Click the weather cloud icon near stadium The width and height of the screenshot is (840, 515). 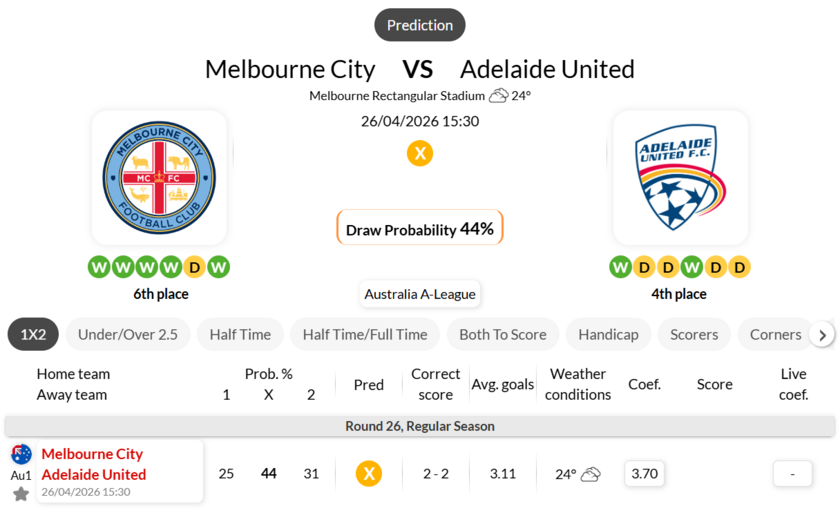(x=498, y=96)
